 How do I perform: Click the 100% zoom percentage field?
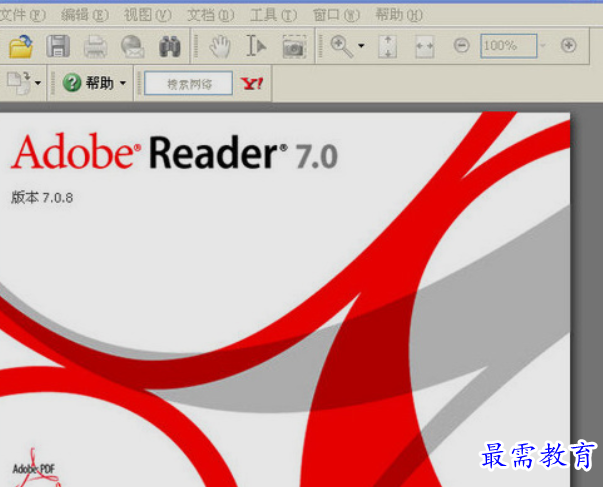tap(508, 46)
